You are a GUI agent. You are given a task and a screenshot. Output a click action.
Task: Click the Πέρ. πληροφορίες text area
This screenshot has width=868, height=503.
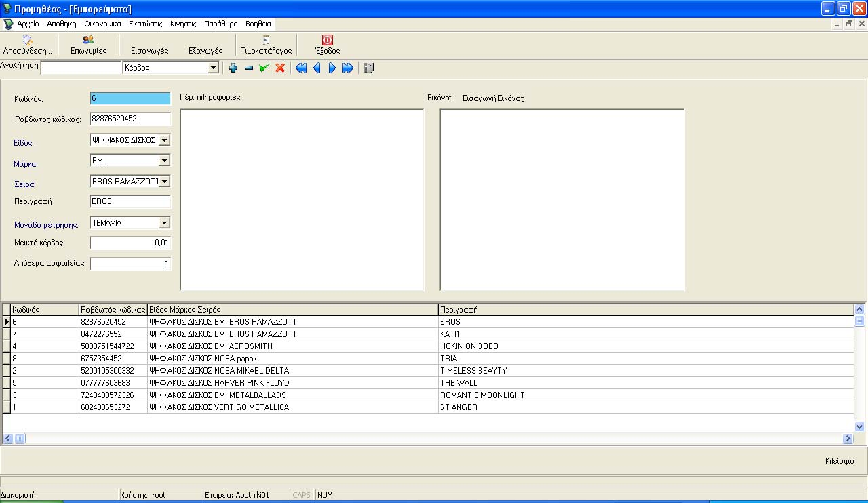tap(302, 200)
